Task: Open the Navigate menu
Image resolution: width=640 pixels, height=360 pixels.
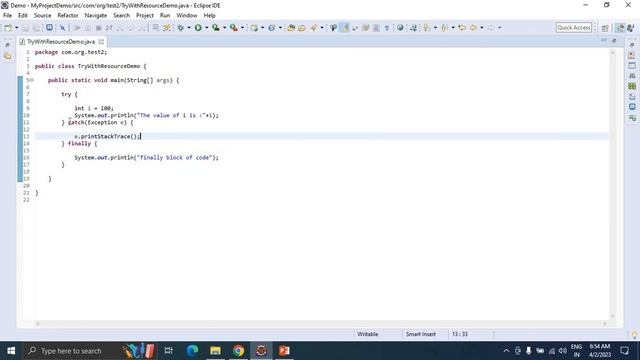Action: point(96,16)
